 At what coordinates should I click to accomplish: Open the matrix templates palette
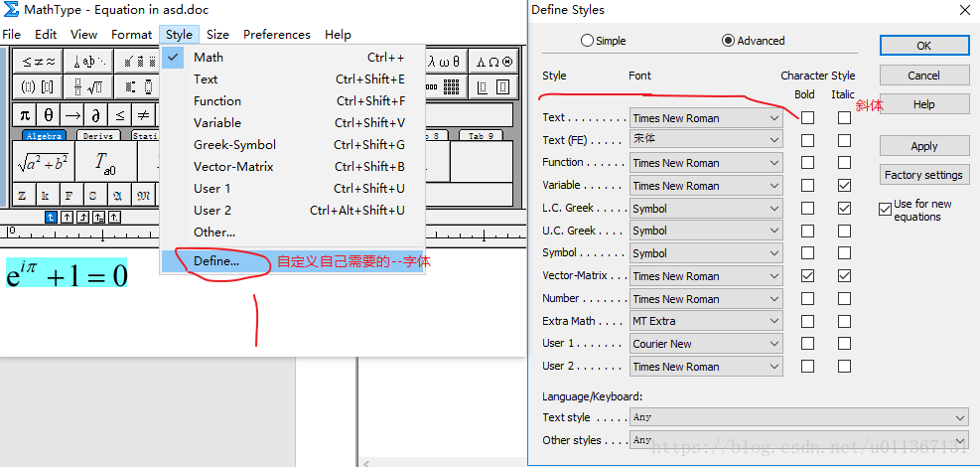(445, 86)
